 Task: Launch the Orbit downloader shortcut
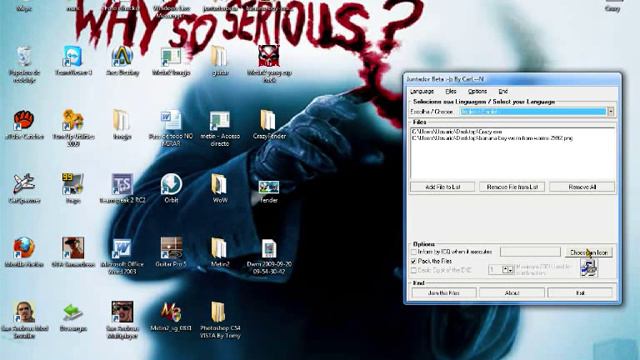[x=171, y=184]
